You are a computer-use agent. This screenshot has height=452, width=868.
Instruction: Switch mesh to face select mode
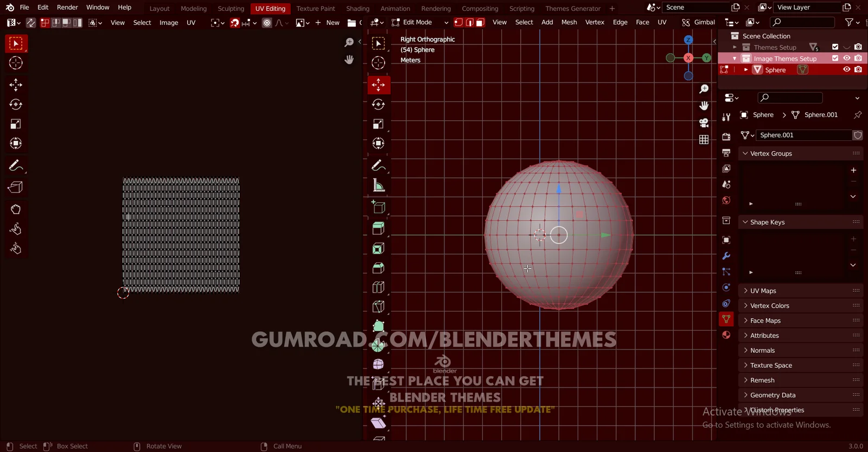point(480,22)
